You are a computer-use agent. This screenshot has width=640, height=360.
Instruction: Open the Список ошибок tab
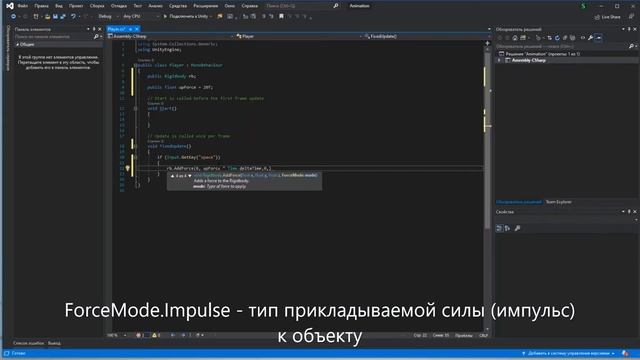click(28, 343)
